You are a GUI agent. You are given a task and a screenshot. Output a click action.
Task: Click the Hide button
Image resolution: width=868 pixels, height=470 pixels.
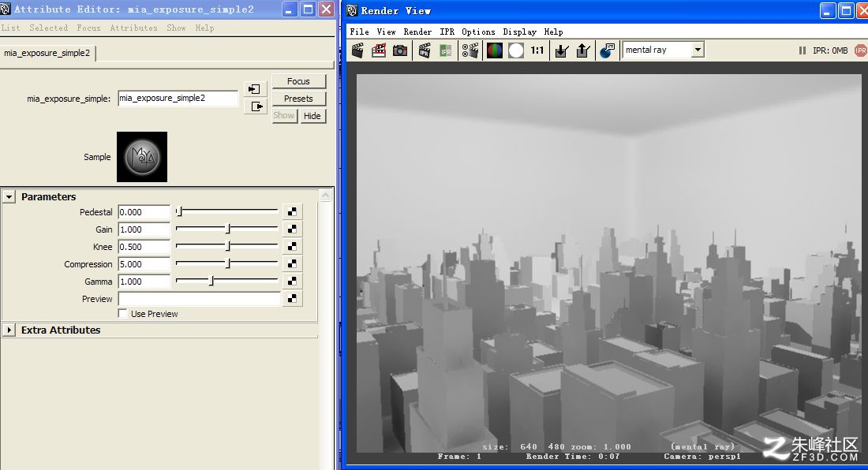(x=312, y=116)
